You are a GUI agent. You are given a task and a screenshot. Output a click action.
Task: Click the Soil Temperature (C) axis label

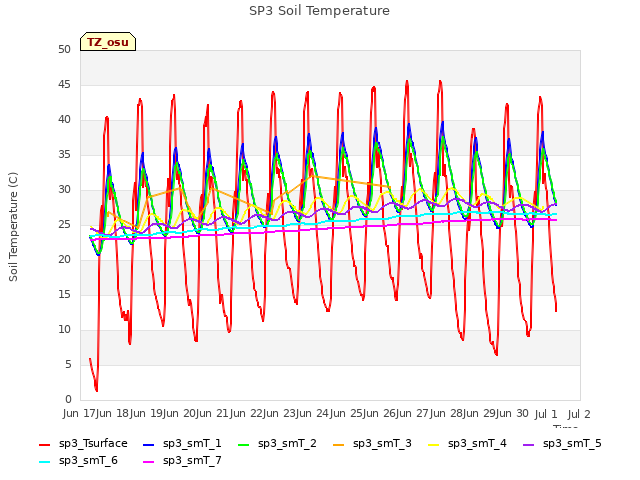[x=13, y=227]
